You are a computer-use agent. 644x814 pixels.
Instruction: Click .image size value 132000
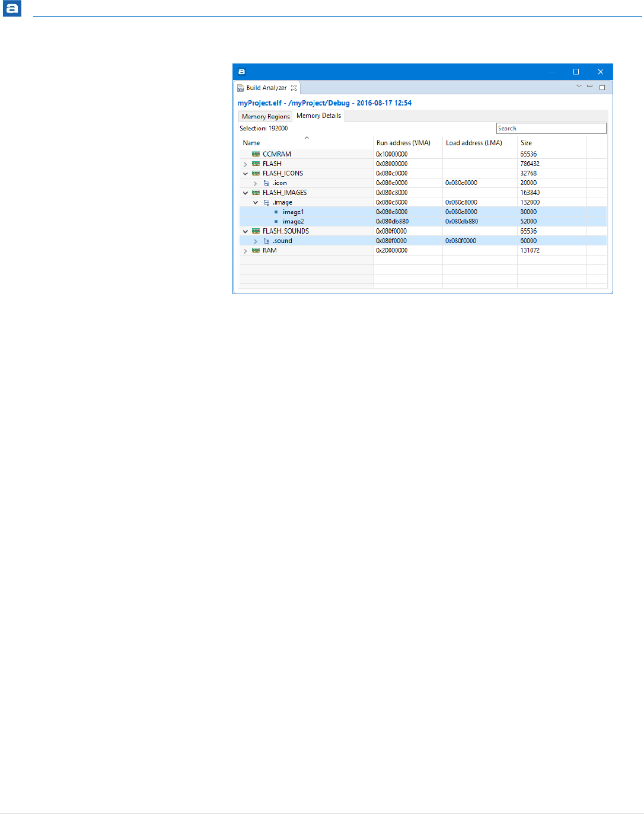pos(530,202)
